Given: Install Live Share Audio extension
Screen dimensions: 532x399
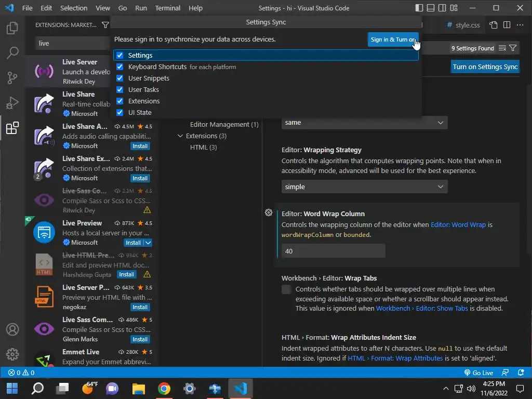Looking at the screenshot, I should [x=140, y=146].
